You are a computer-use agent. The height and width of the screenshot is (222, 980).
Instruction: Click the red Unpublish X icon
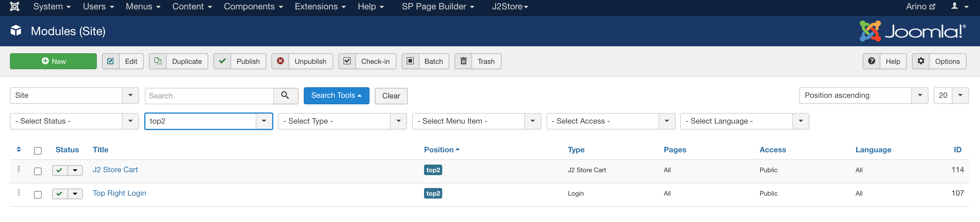pos(280,61)
